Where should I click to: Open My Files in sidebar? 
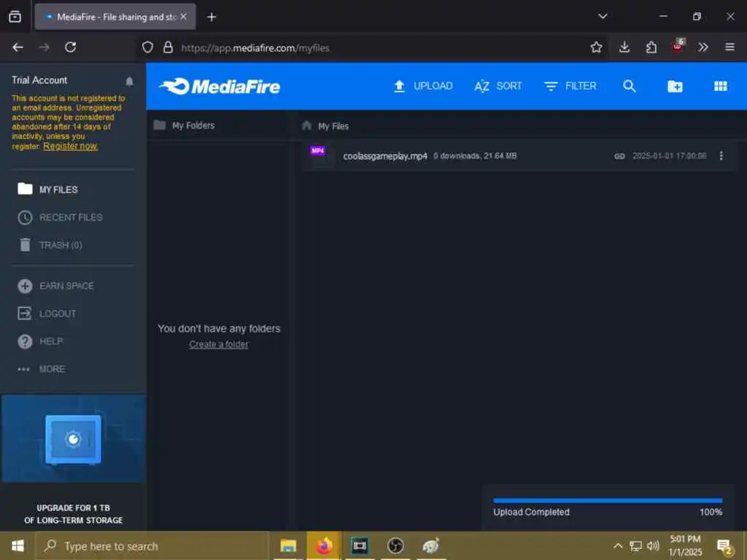tap(47, 190)
